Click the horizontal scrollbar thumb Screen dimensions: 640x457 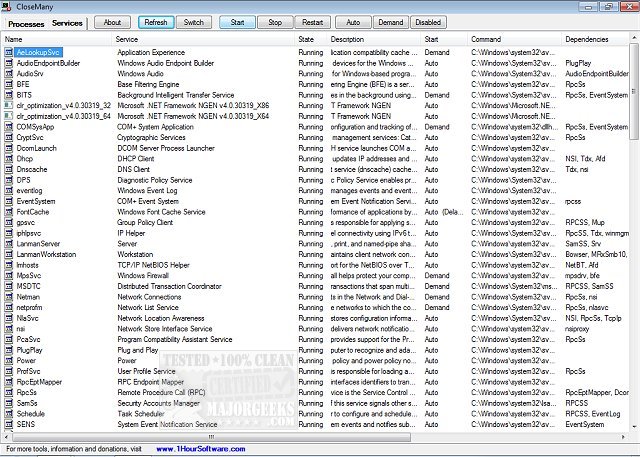coord(211,437)
